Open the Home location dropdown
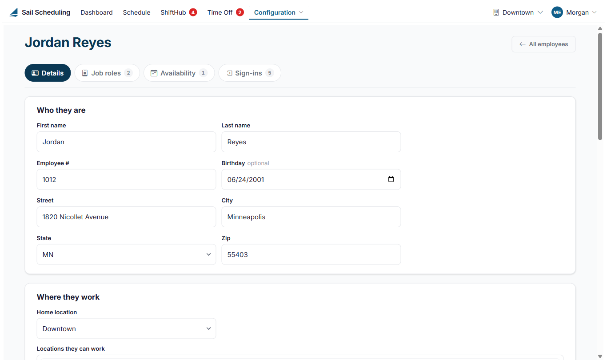 [x=126, y=328]
